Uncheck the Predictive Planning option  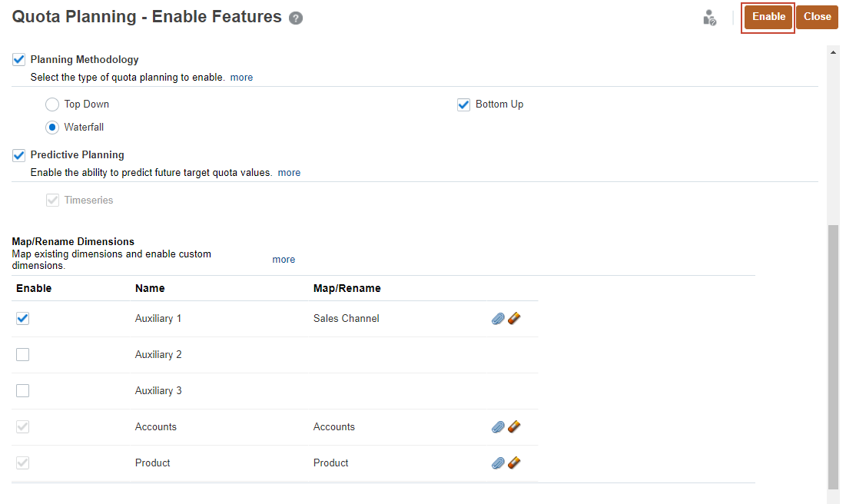(x=18, y=155)
